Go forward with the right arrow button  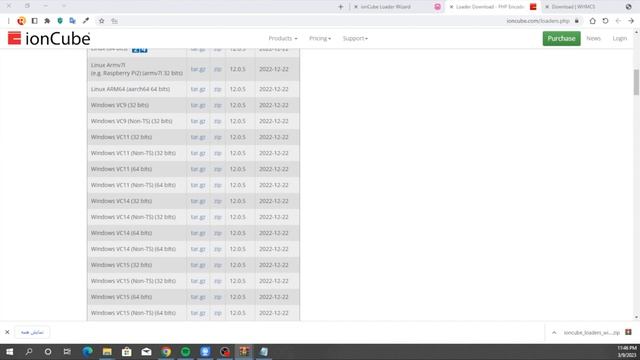point(631,21)
